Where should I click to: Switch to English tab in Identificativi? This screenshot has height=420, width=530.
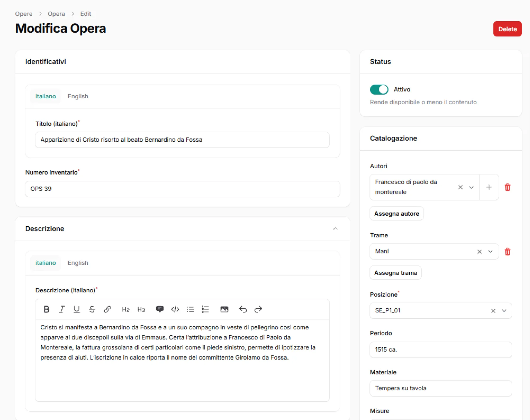point(78,96)
